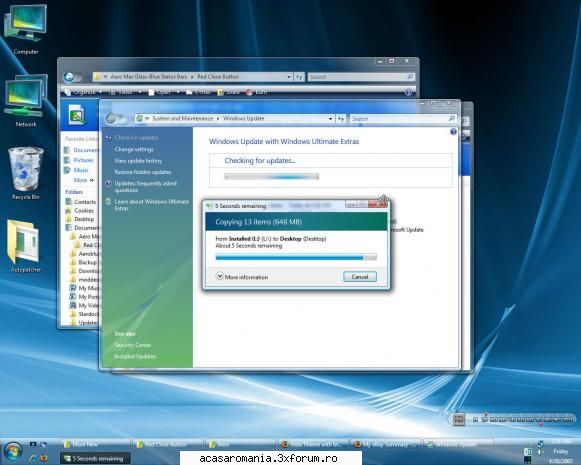Click the Switch between windows quick launch icon
This screenshot has width=581, height=465.
click(x=43, y=444)
